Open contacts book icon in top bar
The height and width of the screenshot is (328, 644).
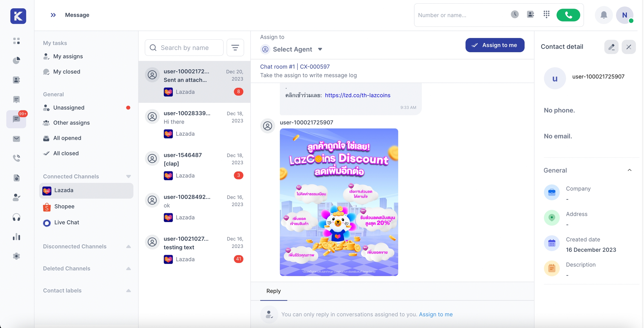(530, 15)
